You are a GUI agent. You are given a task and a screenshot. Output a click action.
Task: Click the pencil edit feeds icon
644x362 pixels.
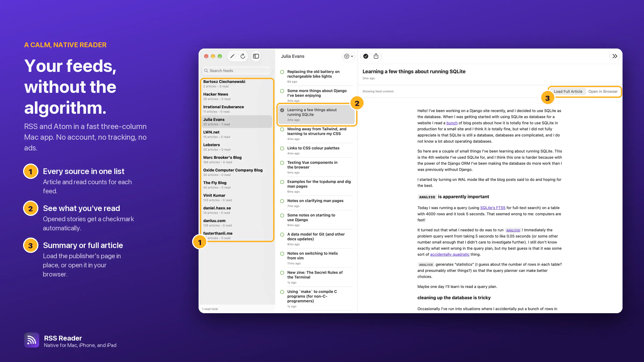[232, 56]
